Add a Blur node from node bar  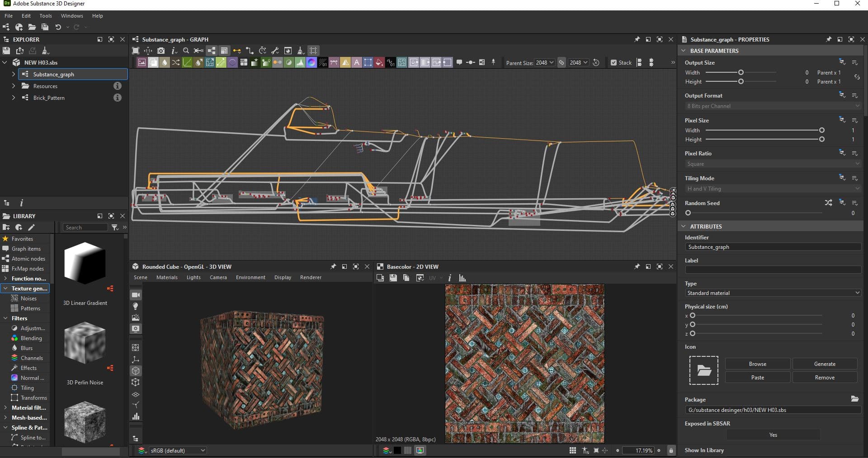tap(165, 62)
